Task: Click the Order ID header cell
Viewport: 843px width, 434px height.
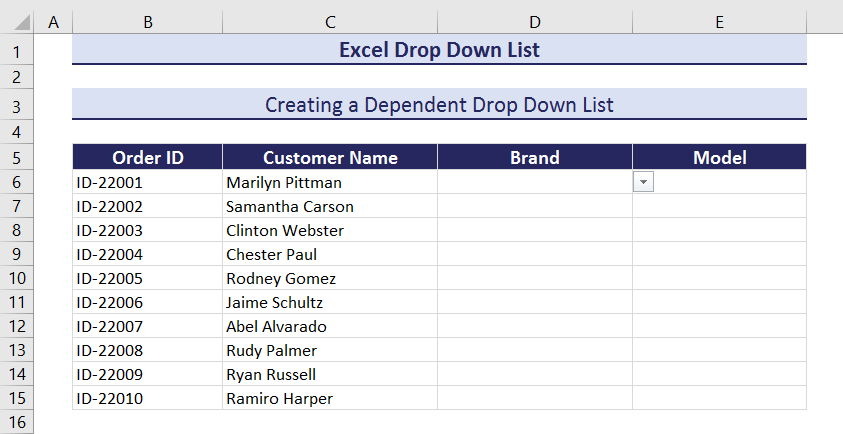Action: tap(147, 157)
